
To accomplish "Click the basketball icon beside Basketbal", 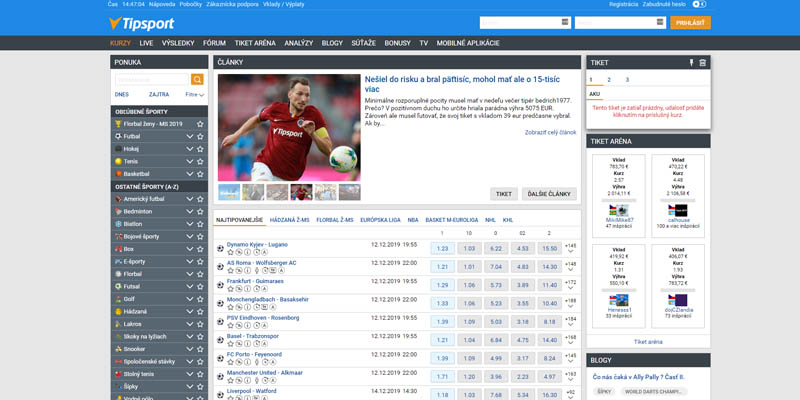I will [x=118, y=173].
